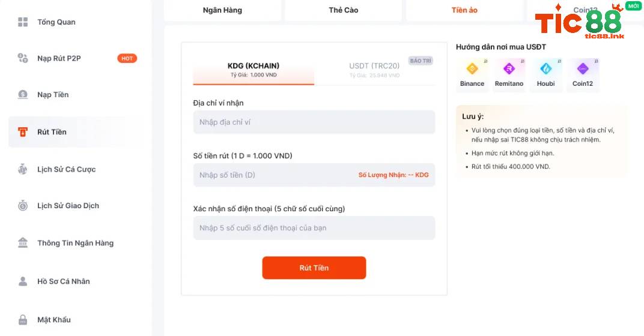Select the USDT (TRC20) currency tab
Viewport: 644px width, 336px height.
tap(374, 70)
